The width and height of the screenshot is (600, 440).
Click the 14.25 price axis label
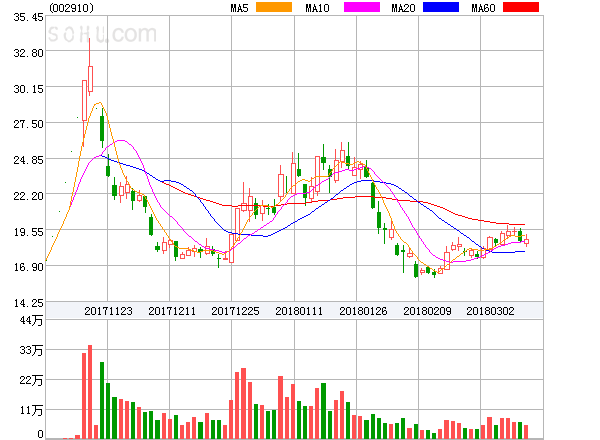click(29, 303)
